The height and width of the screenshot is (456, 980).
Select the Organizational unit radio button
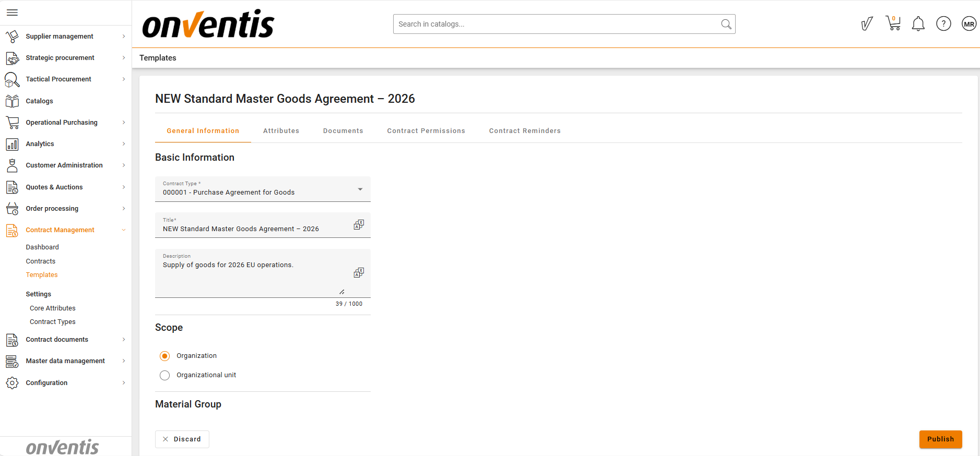[165, 375]
